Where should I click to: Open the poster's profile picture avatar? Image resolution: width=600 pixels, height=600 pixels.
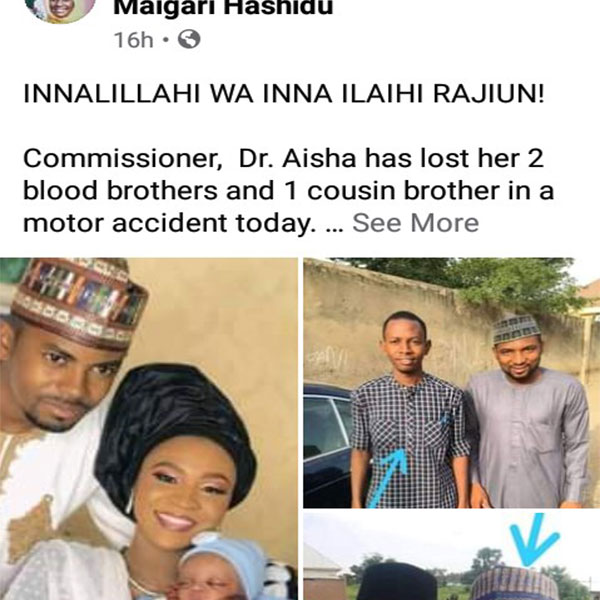(60, 10)
